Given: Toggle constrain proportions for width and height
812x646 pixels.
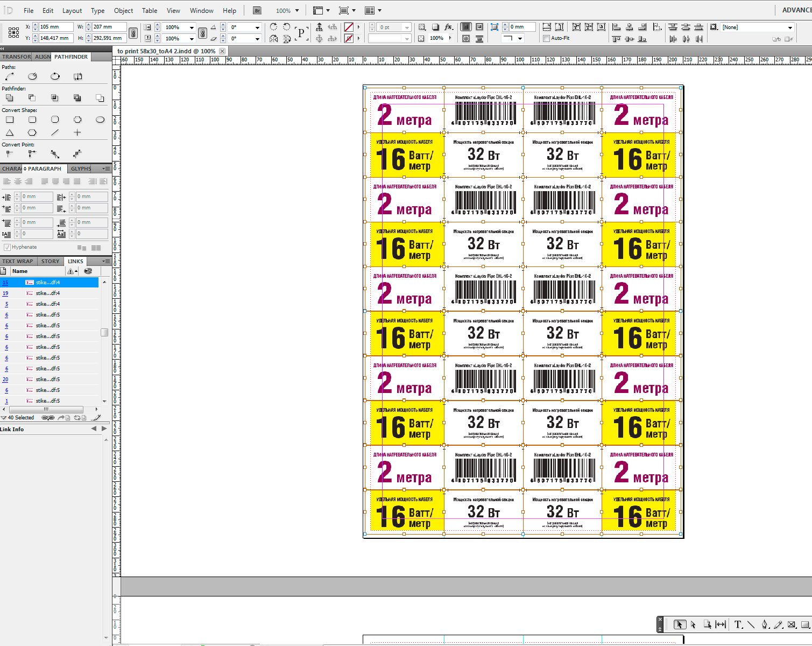Looking at the screenshot, I should coord(133,33).
